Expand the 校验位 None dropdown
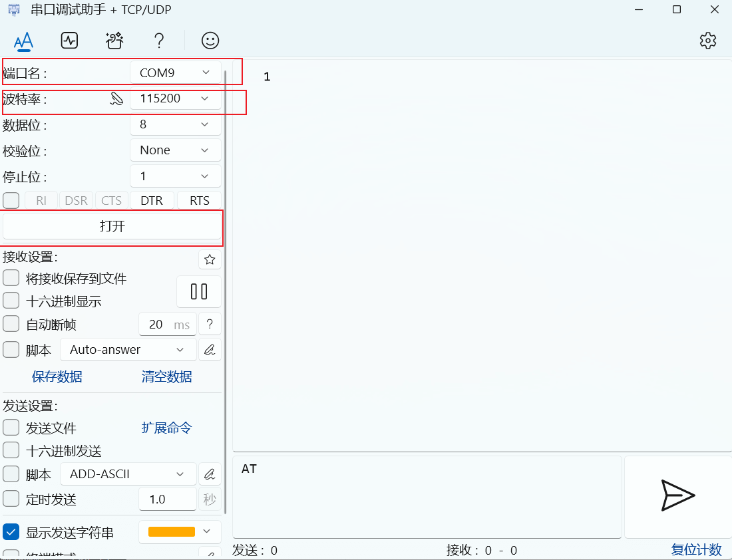This screenshot has height=560, width=732. (176, 150)
